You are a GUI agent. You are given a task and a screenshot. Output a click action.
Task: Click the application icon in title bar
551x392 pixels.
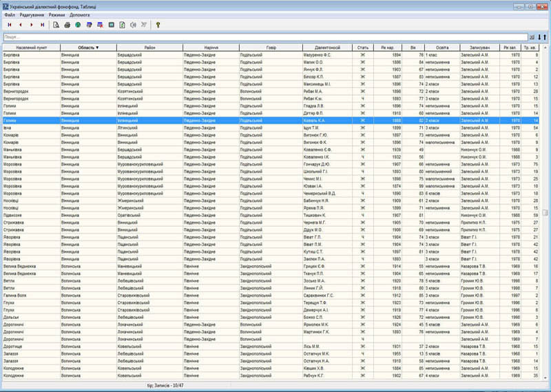(x=6, y=6)
